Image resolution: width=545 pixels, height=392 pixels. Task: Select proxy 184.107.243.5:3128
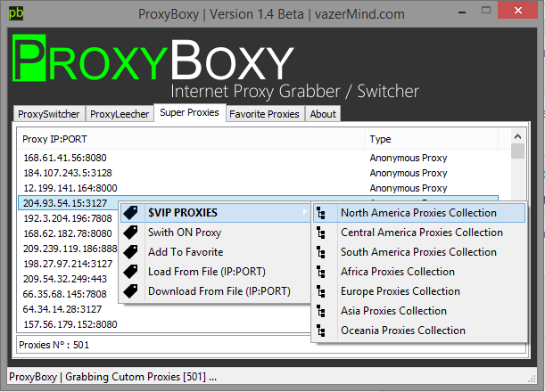(x=68, y=173)
